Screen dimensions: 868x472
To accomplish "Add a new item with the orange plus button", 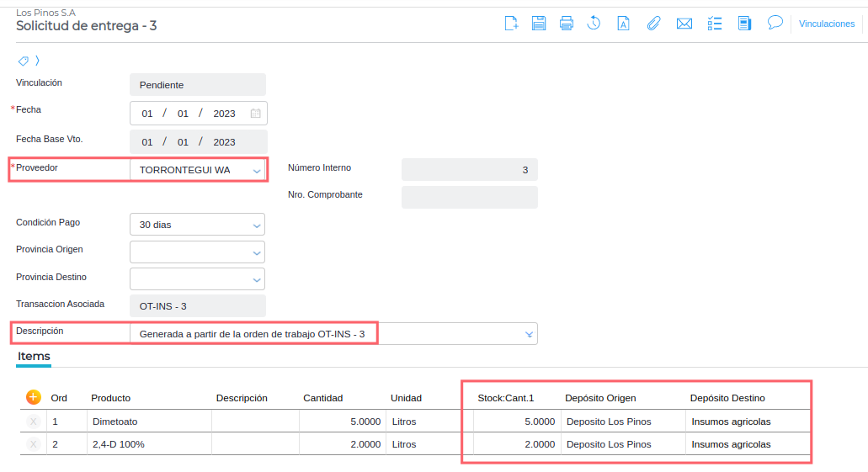I will coord(34,397).
